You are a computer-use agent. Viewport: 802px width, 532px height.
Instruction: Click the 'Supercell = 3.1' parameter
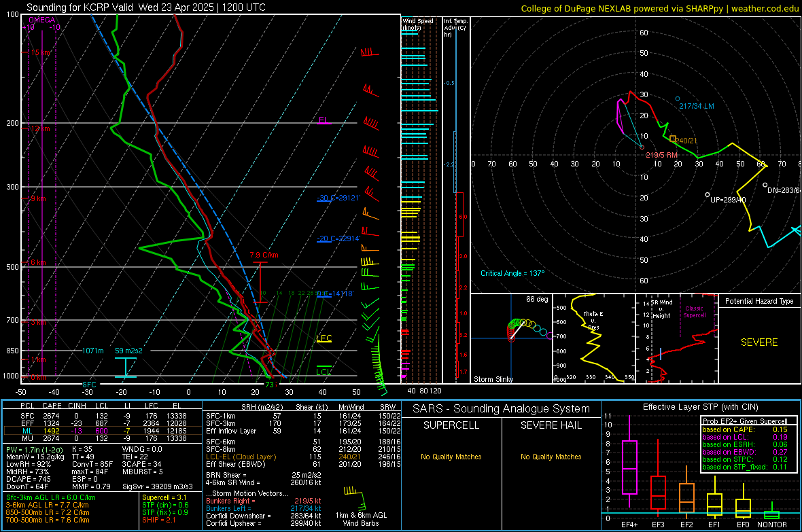pyautogui.click(x=164, y=497)
